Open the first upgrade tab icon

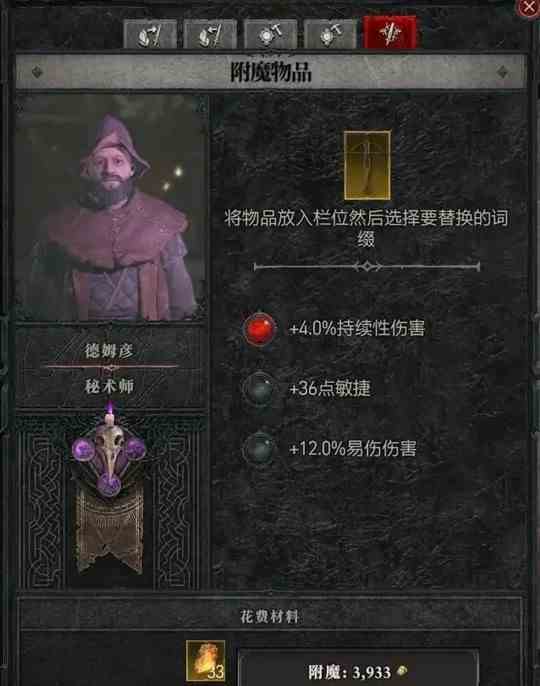click(151, 34)
